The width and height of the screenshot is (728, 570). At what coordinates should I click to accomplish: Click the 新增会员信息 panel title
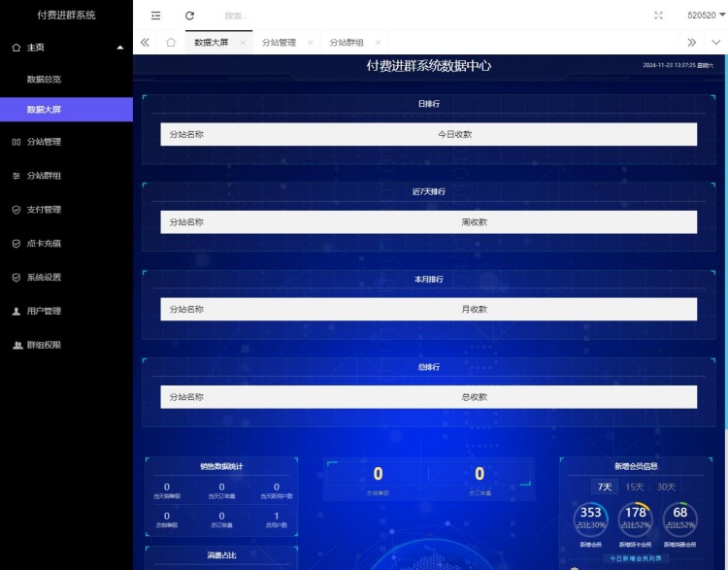pos(636,466)
